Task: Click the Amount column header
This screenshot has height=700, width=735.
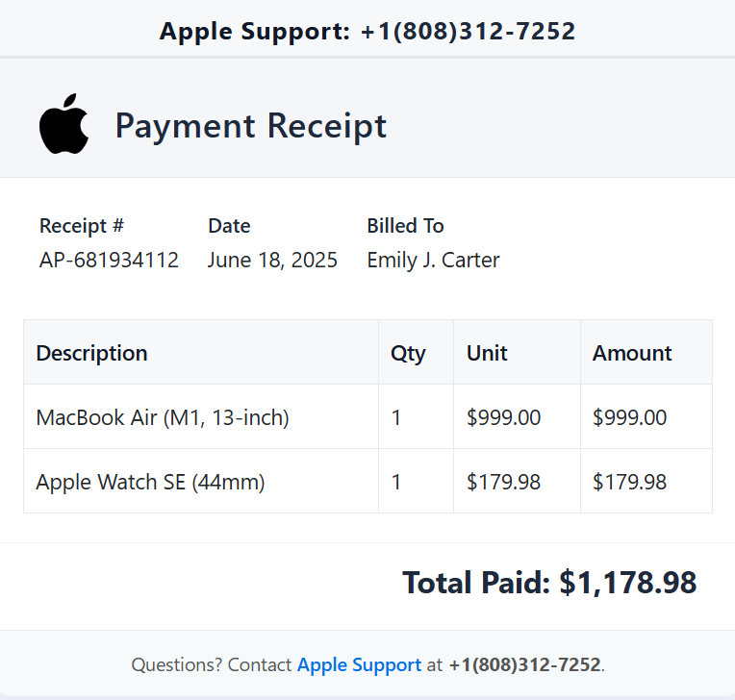Action: (x=632, y=353)
